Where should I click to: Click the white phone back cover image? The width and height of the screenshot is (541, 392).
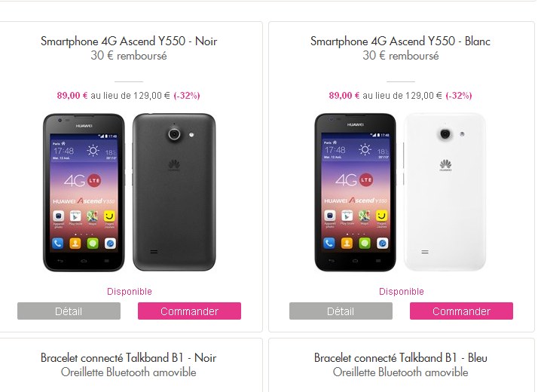445,192
